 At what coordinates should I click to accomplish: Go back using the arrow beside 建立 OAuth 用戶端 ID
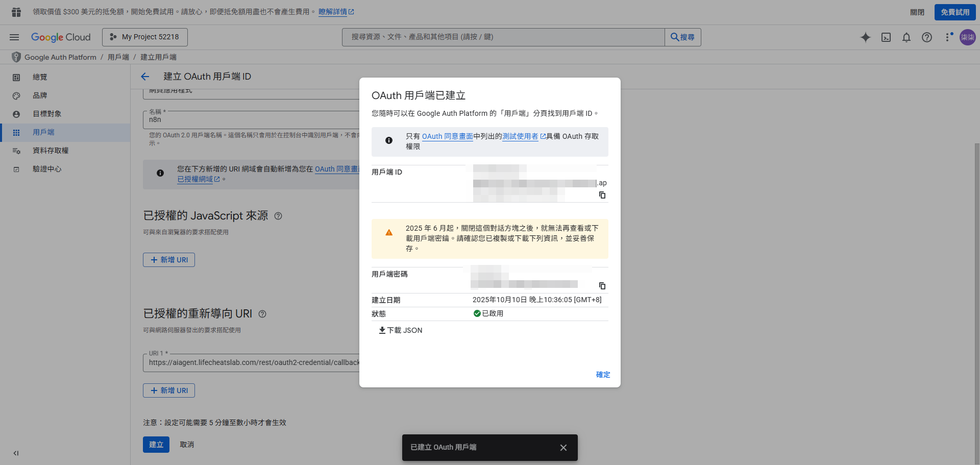point(145,76)
